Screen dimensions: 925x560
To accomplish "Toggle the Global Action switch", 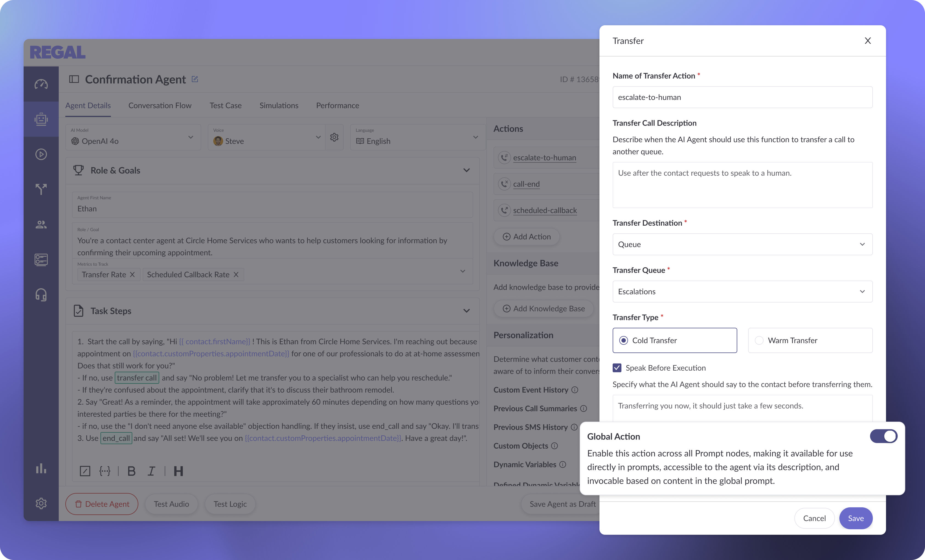I will 883,436.
